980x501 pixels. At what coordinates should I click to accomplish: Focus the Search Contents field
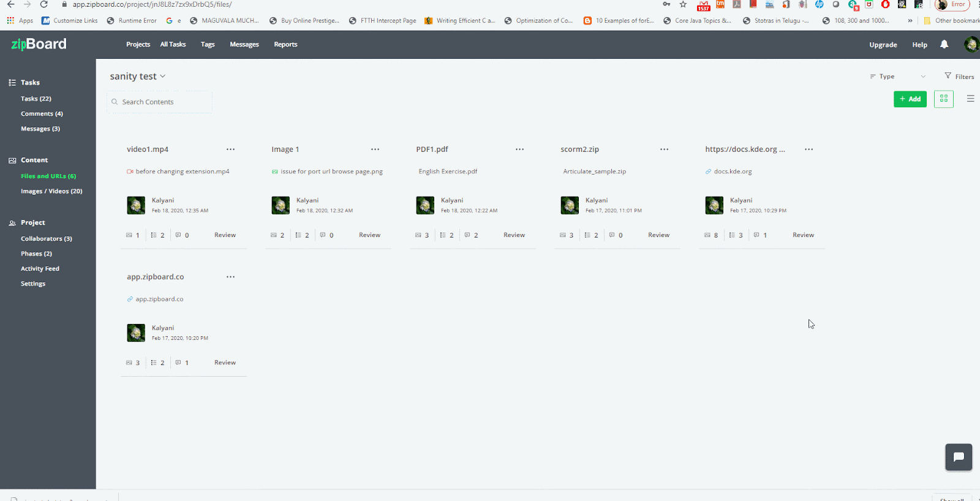(x=159, y=102)
